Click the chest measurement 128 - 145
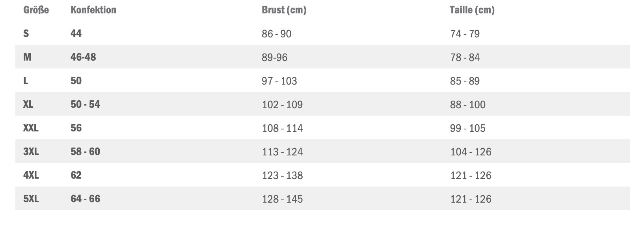The height and width of the screenshot is (229, 644). (x=282, y=199)
